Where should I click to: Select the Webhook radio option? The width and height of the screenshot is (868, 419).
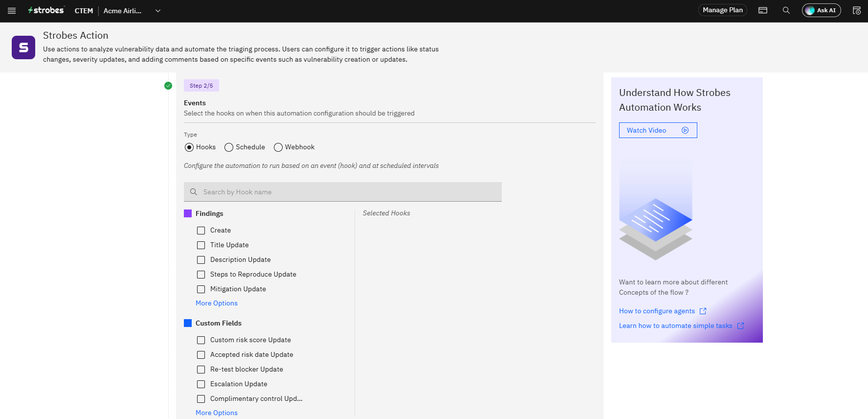pos(278,147)
